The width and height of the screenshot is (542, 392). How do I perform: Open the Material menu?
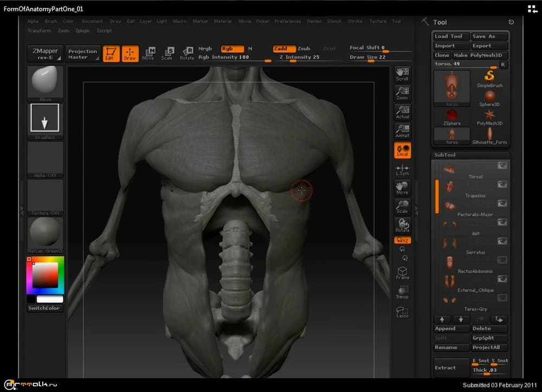pos(222,21)
